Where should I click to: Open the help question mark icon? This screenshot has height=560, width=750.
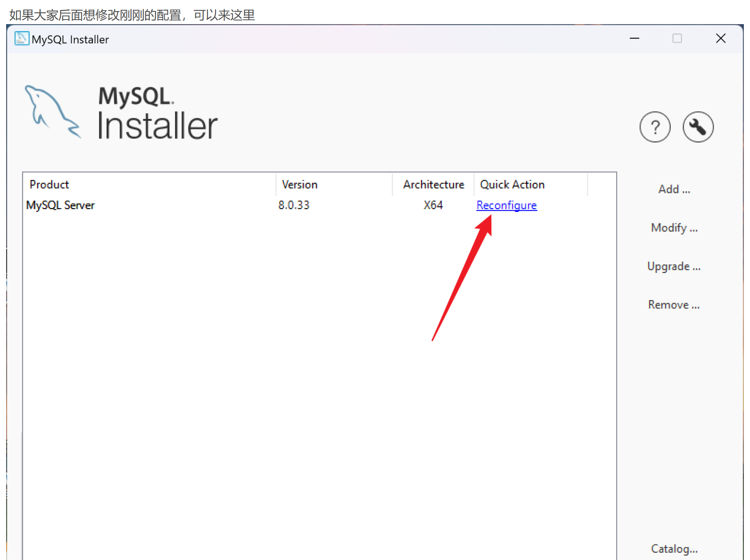click(x=655, y=127)
